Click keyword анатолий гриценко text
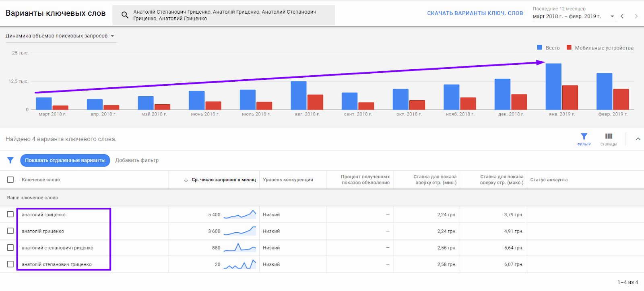The width and height of the screenshot is (644, 291). click(x=43, y=215)
